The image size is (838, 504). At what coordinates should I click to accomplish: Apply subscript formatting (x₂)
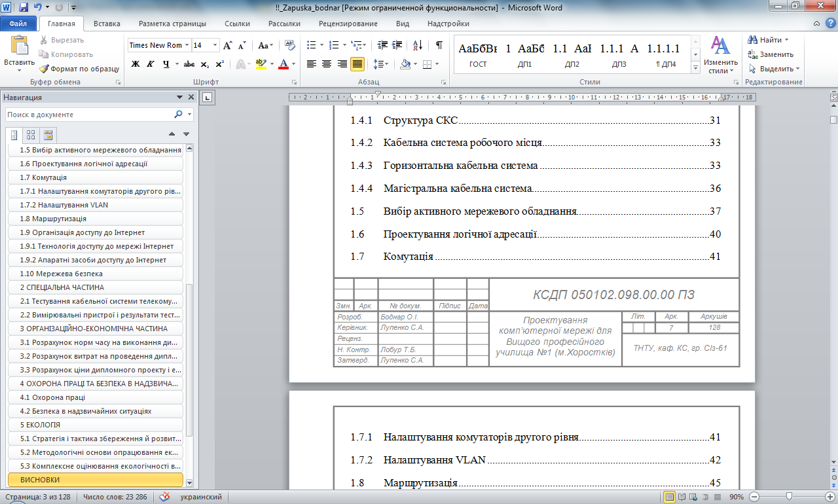(205, 64)
